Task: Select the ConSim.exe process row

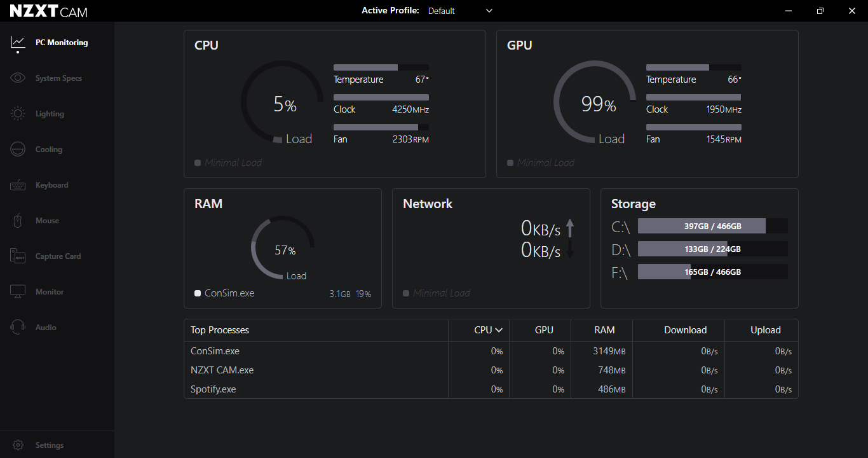Action: [x=491, y=351]
